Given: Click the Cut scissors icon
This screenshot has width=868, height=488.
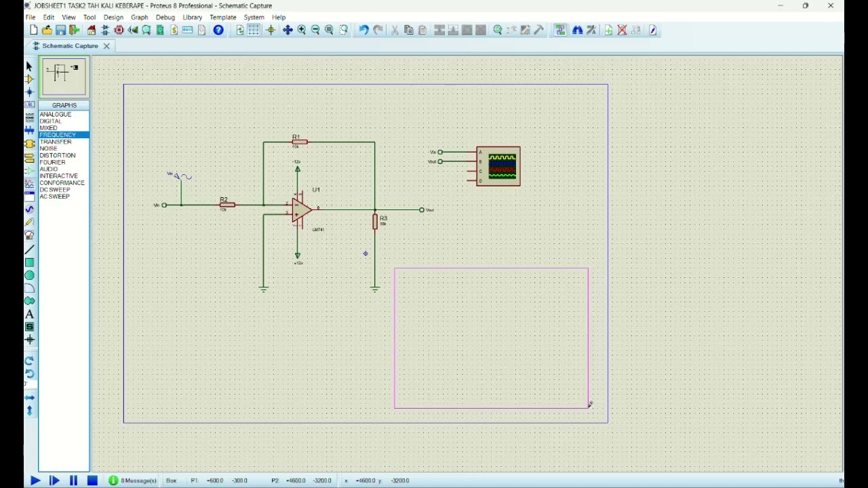Looking at the screenshot, I should tap(395, 30).
